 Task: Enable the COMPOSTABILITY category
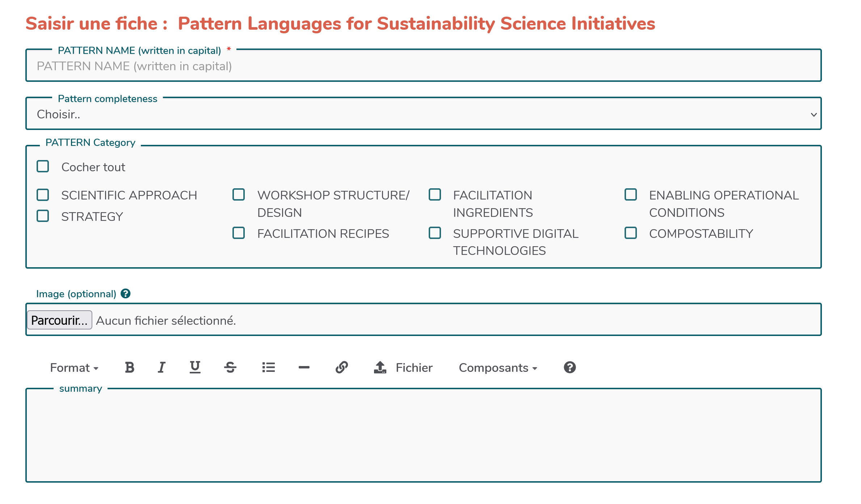tap(630, 233)
